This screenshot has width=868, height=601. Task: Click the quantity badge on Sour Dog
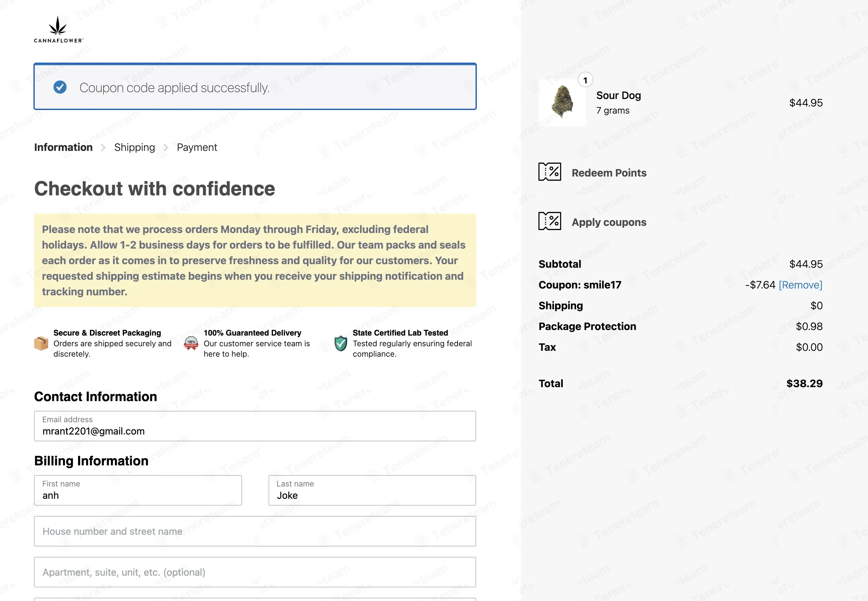[x=585, y=80]
